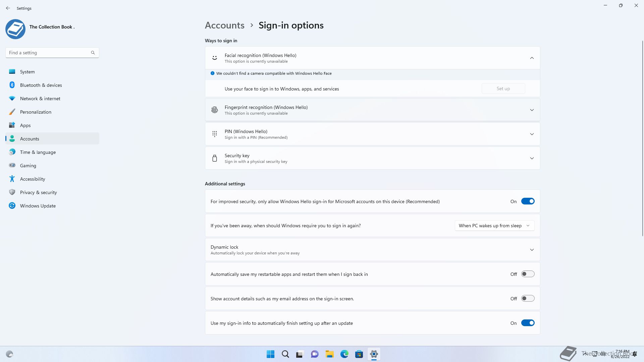
Task: Click the Gaming controller icon
Action: [x=12, y=165]
